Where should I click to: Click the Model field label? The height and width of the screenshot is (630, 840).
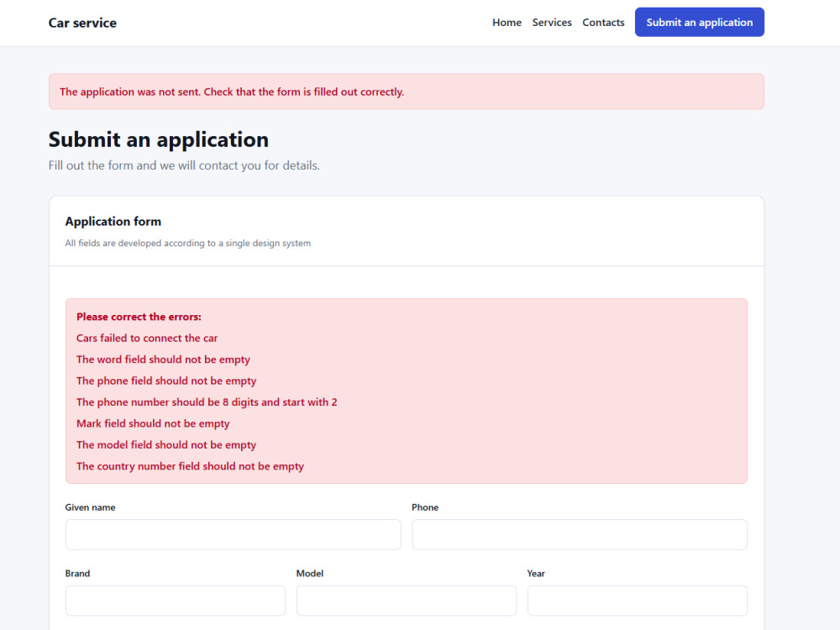point(310,573)
